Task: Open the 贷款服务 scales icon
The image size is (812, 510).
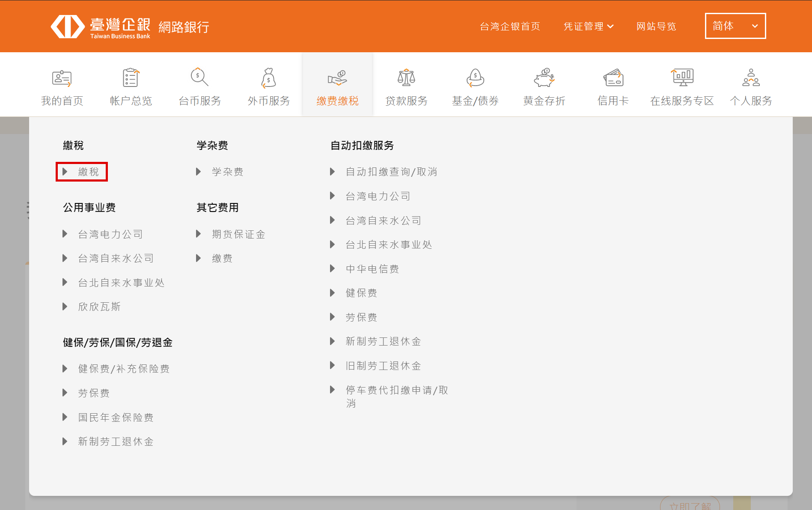Action: pos(406,78)
